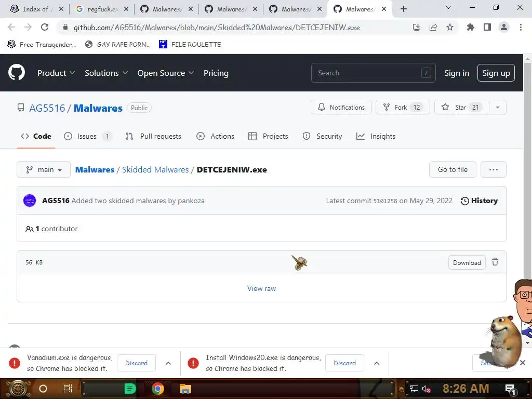Open Chrome three-dot menu
The width and height of the screenshot is (532, 399).
pyautogui.click(x=521, y=27)
